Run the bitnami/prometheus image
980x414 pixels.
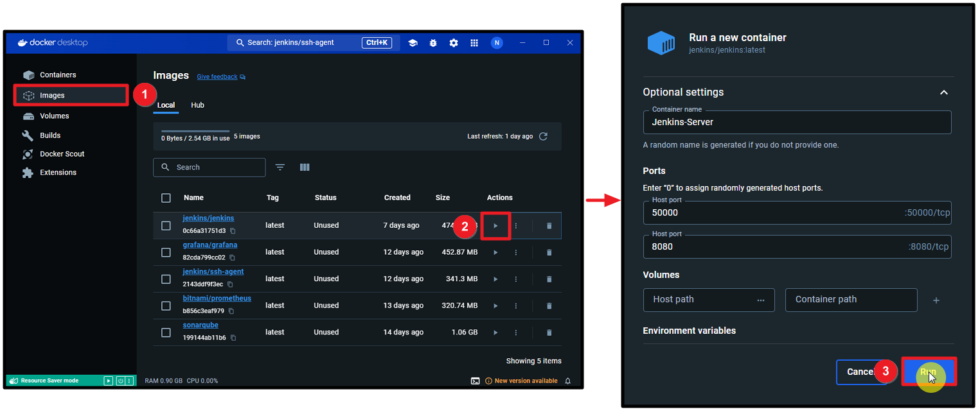[495, 306]
